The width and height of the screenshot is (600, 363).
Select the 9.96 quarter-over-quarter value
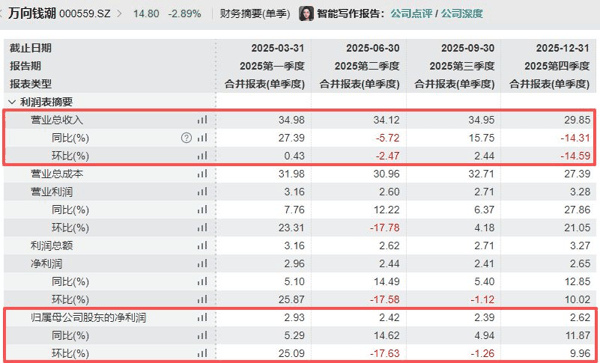tap(580, 353)
